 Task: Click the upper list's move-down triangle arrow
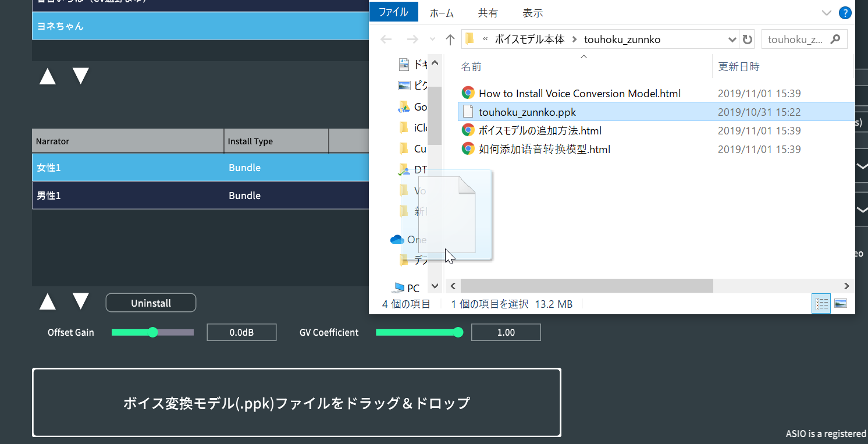pyautogui.click(x=81, y=76)
